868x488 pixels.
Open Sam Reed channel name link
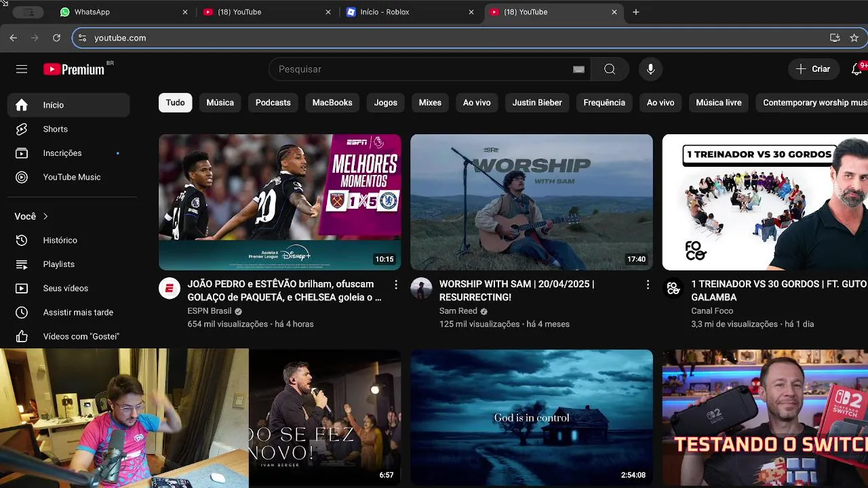[x=458, y=311]
